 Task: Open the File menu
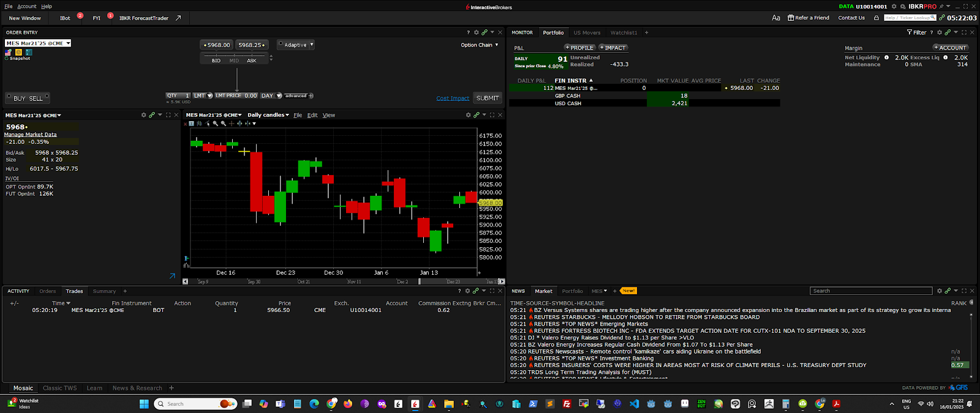[x=8, y=7]
